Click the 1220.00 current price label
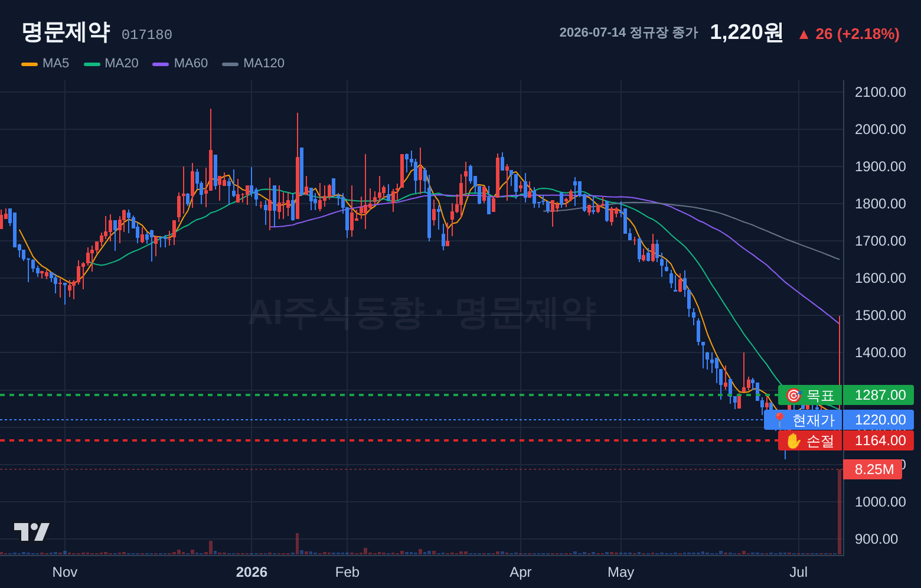 [x=878, y=420]
